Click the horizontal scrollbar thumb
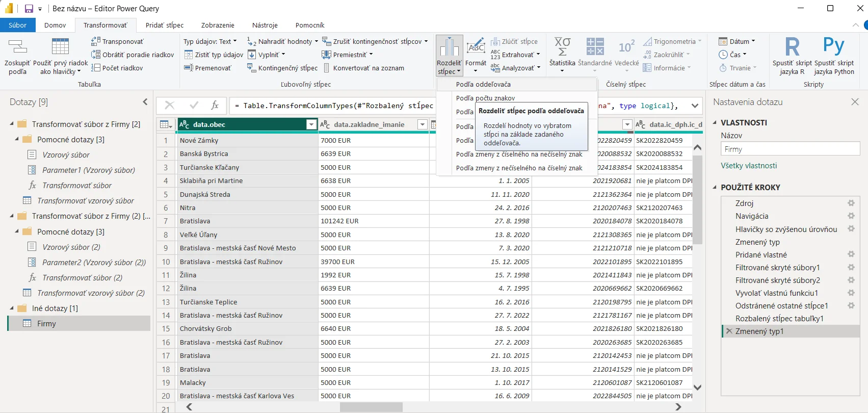Image resolution: width=868 pixels, height=413 pixels. click(x=371, y=407)
